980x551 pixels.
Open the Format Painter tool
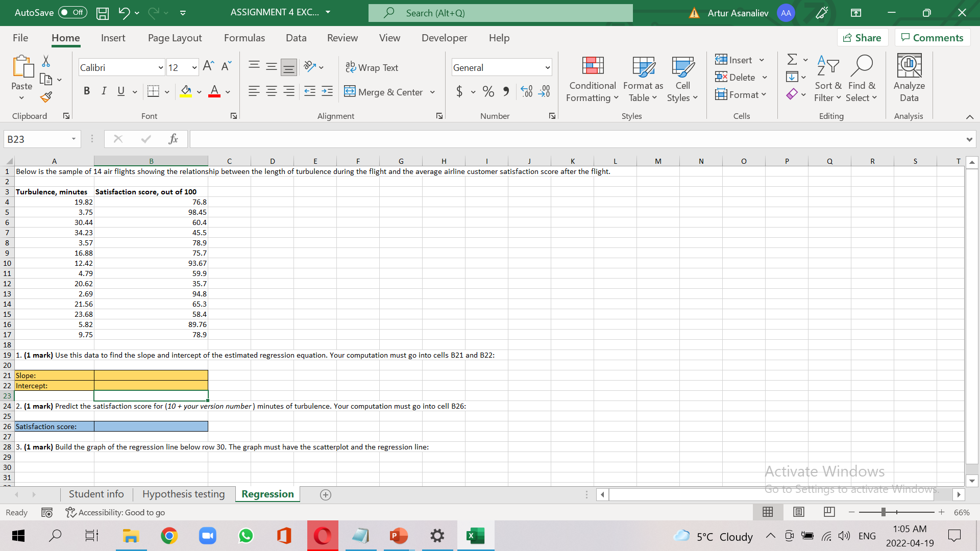45,97
